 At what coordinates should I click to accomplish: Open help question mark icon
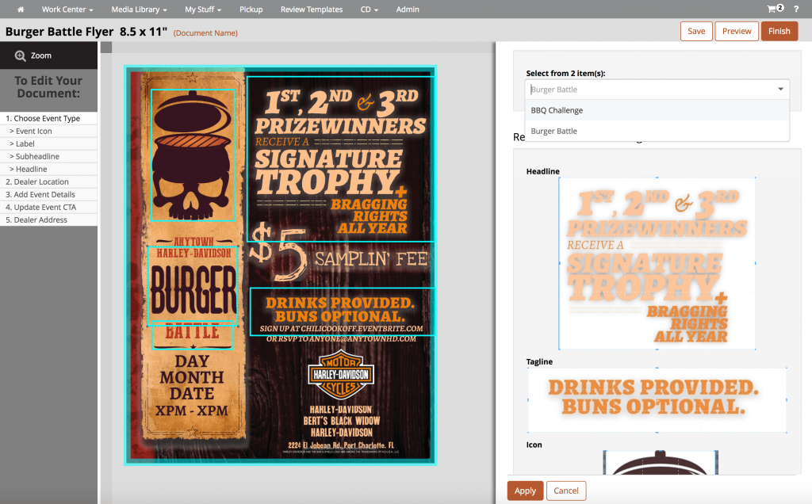click(796, 10)
